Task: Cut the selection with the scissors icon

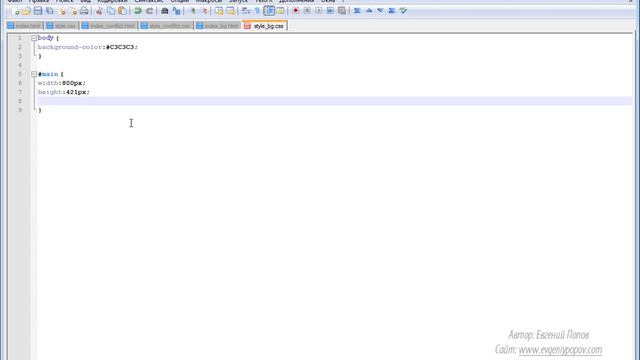Action: [x=99, y=11]
